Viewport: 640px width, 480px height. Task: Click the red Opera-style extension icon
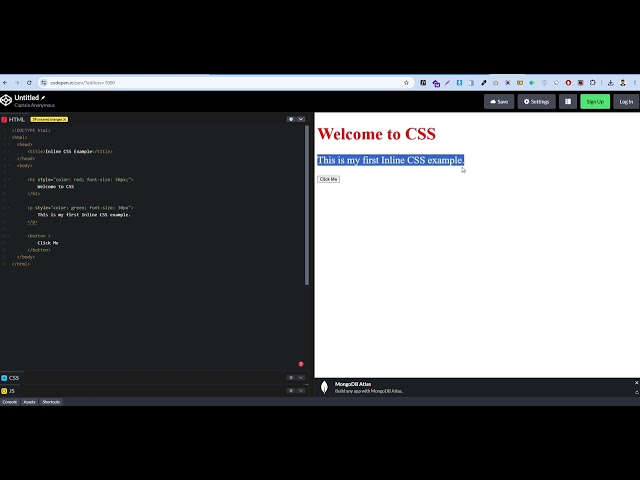(568, 83)
